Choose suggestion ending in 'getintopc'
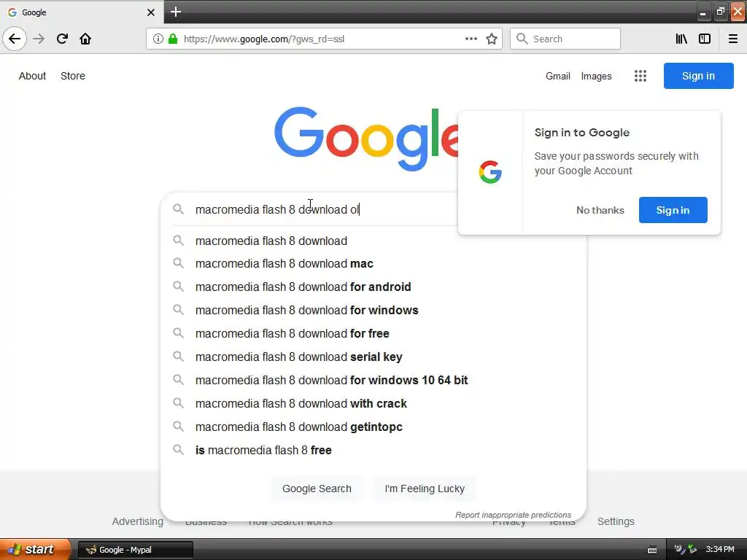Image resolution: width=747 pixels, height=560 pixels. 373,427
